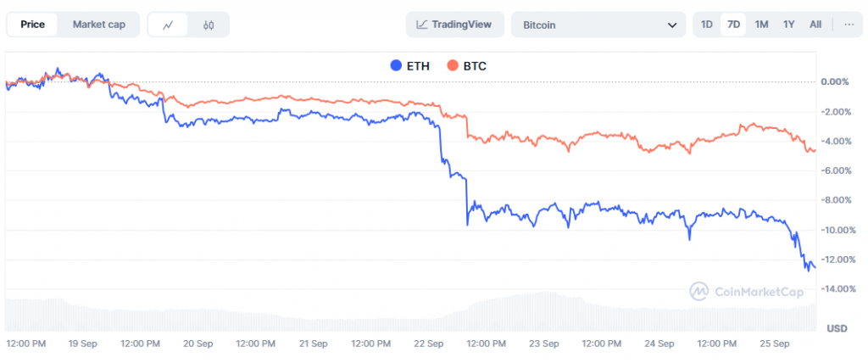Switch to line chart view
This screenshot has width=868, height=363.
click(x=168, y=25)
